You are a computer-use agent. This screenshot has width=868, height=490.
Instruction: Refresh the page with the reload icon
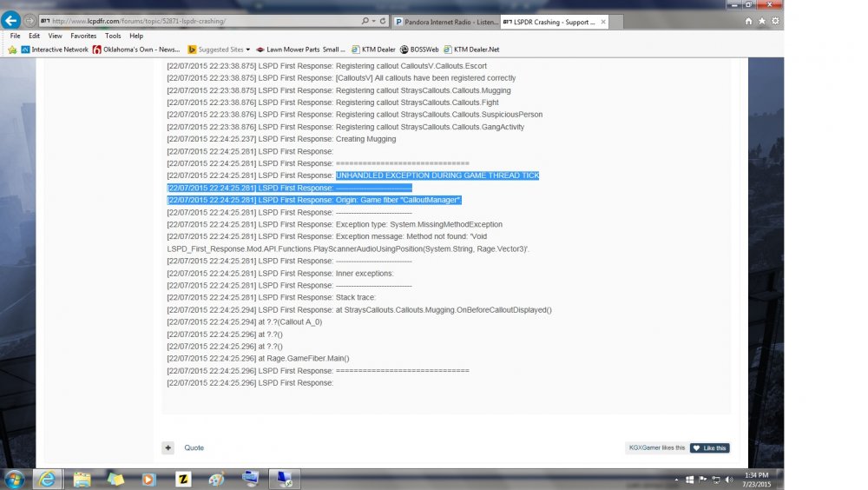pyautogui.click(x=383, y=21)
